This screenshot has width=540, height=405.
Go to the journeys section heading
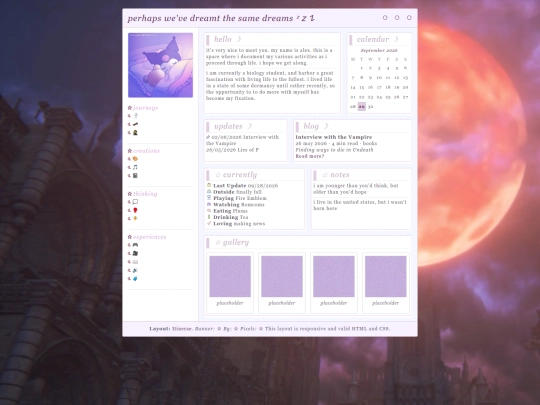pyautogui.click(x=145, y=108)
